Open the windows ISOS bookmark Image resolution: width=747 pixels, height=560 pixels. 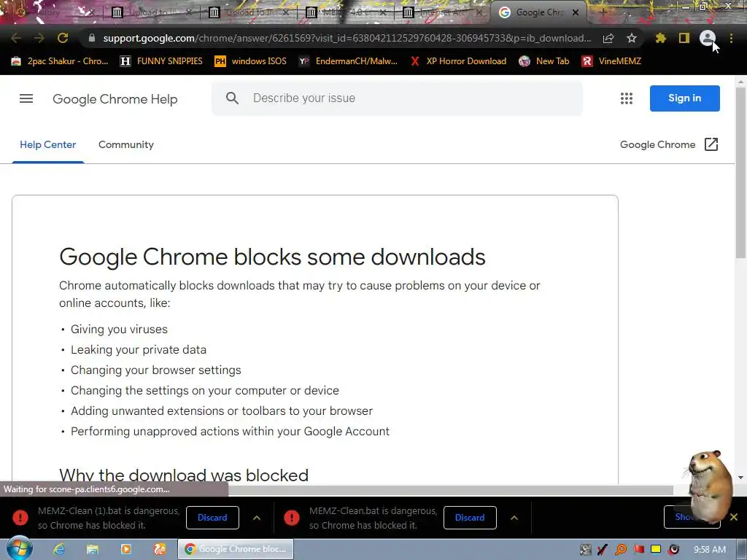[x=251, y=61]
